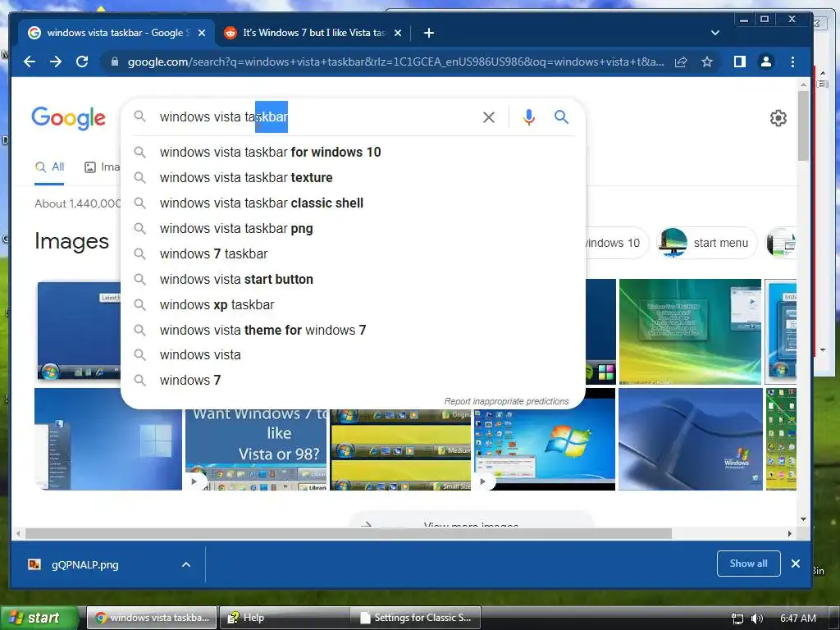
Task: Open the tab search chevron
Action: click(715, 33)
